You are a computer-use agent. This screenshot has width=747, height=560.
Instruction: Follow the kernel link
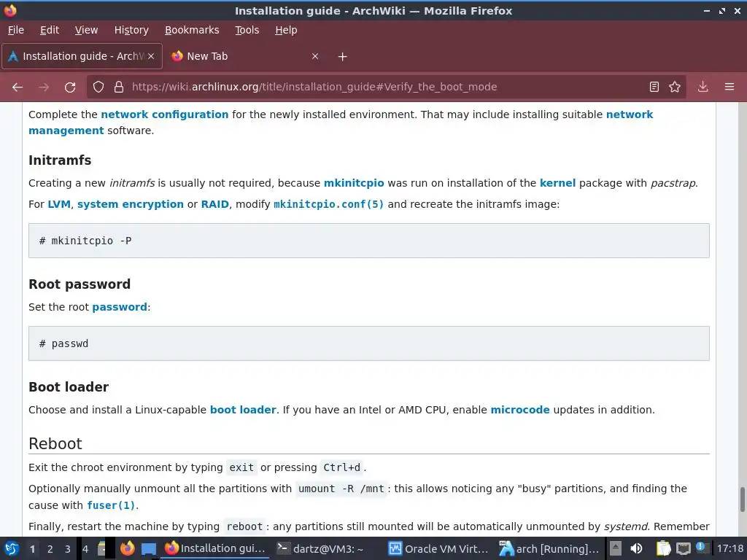557,183
